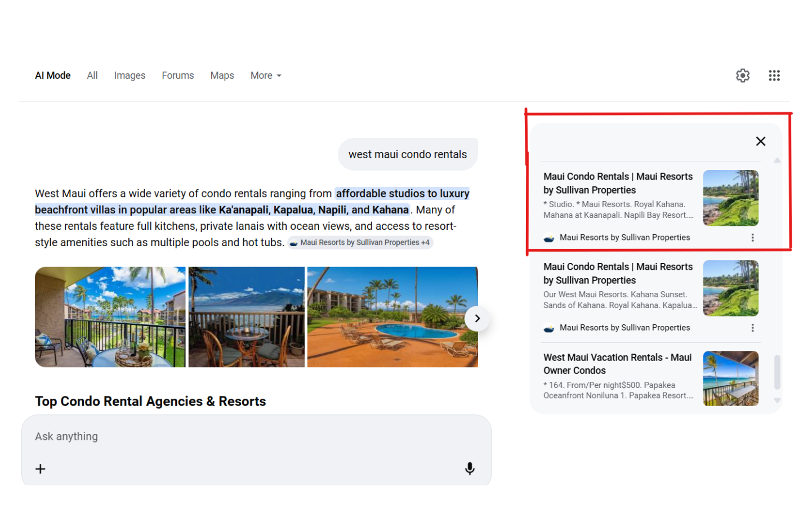812x513 pixels.
Task: Focus the Ask anything input field
Action: (x=256, y=437)
